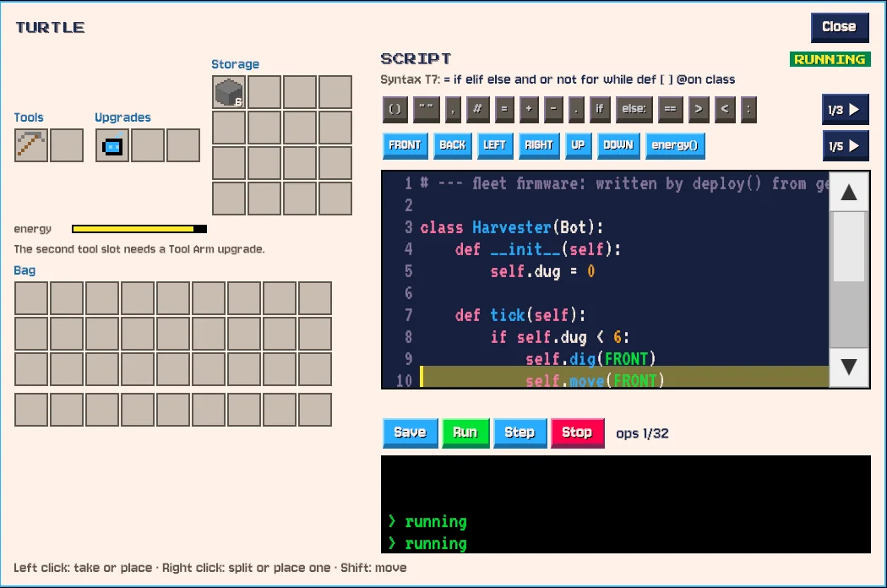The width and height of the screenshot is (887, 588).
Task: Click the code editor scroll down arrow
Action: pyautogui.click(x=848, y=367)
